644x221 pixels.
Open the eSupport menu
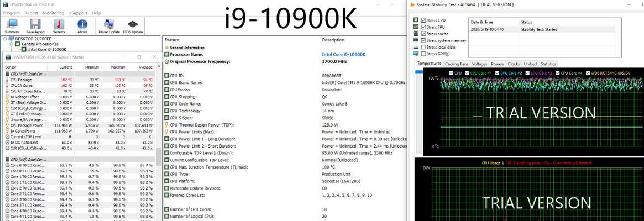click(x=78, y=13)
